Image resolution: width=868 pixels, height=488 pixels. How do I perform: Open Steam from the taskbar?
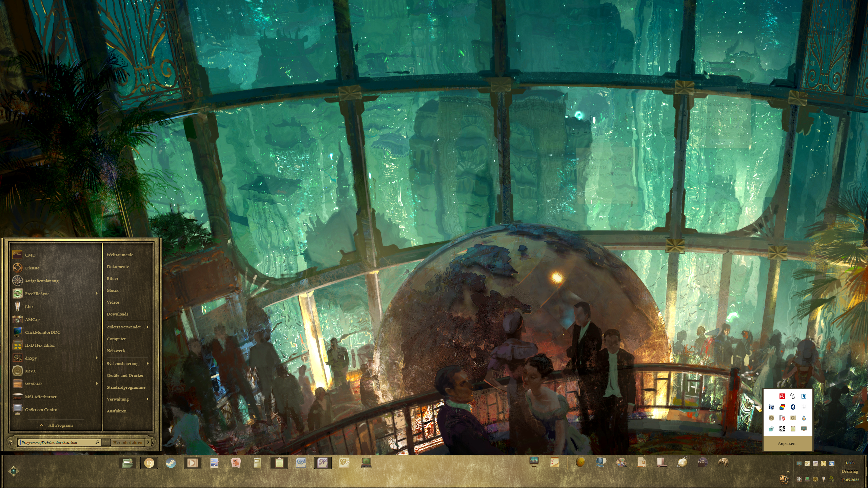pos(171,463)
